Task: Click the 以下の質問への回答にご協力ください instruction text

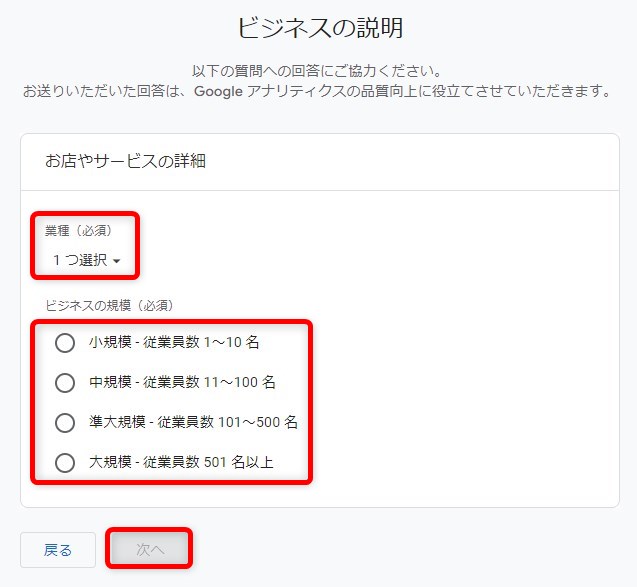Action: pyautogui.click(x=317, y=71)
